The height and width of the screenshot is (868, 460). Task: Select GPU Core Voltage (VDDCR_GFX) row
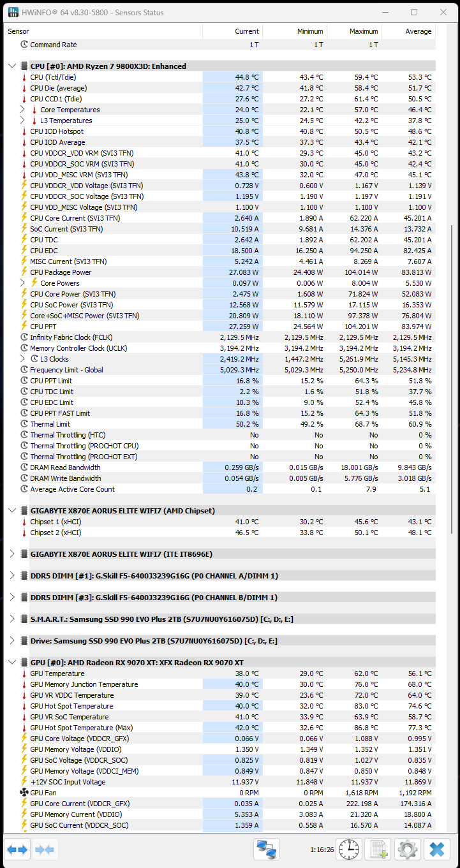[x=220, y=739]
